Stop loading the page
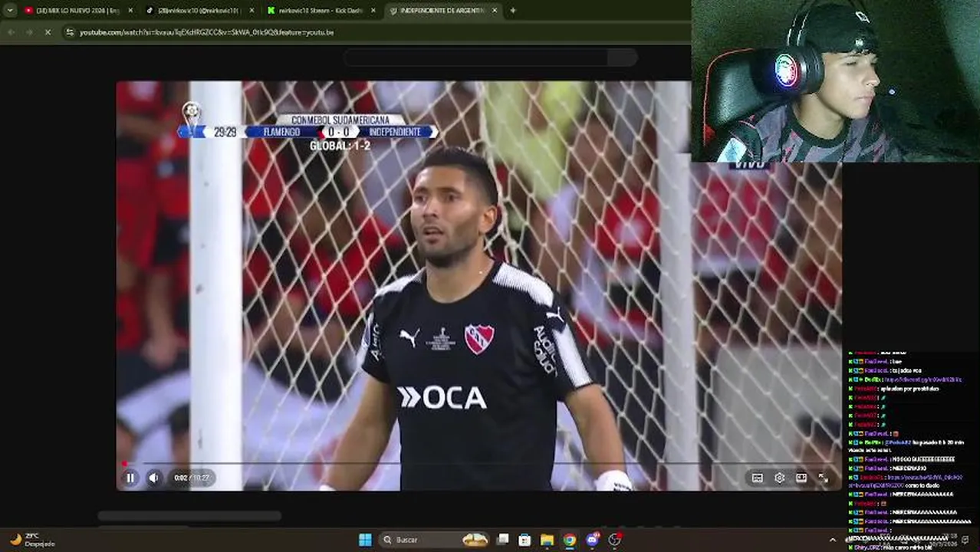Screen dimensions: 980x552 48,32
